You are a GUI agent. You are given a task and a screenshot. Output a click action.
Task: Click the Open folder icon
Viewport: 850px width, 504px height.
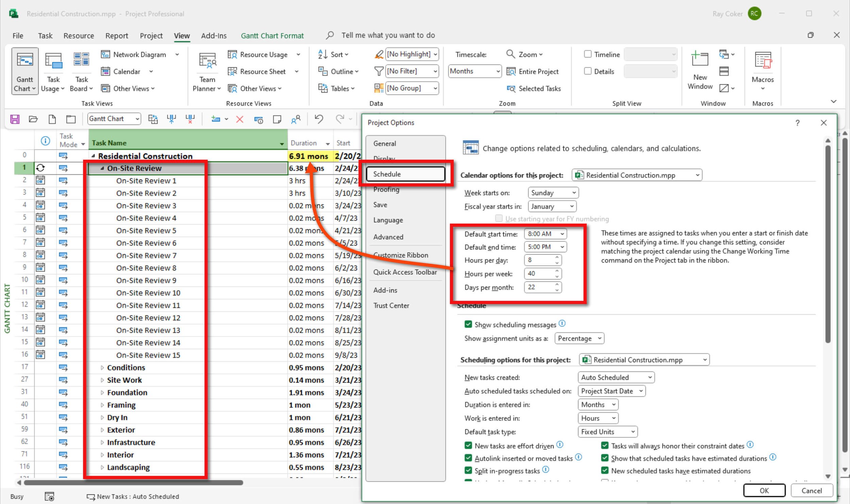33,119
